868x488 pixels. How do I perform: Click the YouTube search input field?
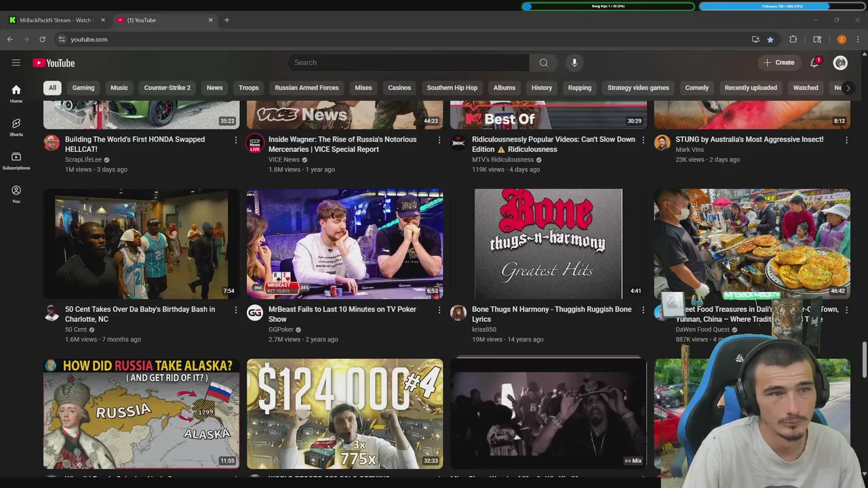(408, 62)
